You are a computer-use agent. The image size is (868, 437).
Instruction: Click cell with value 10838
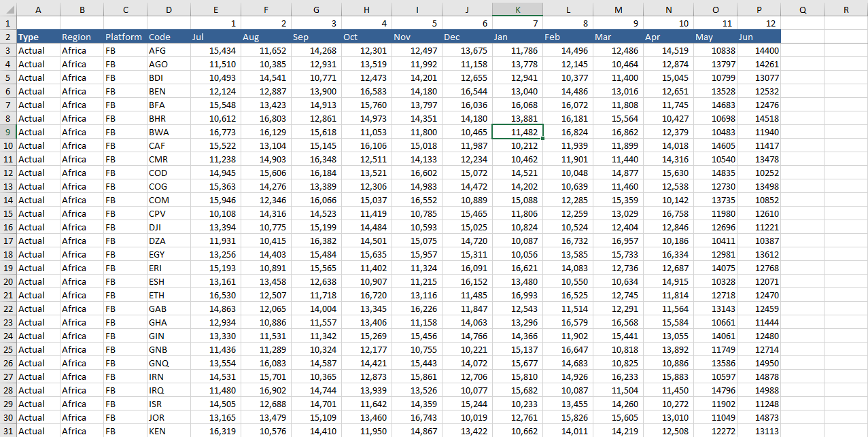point(715,50)
